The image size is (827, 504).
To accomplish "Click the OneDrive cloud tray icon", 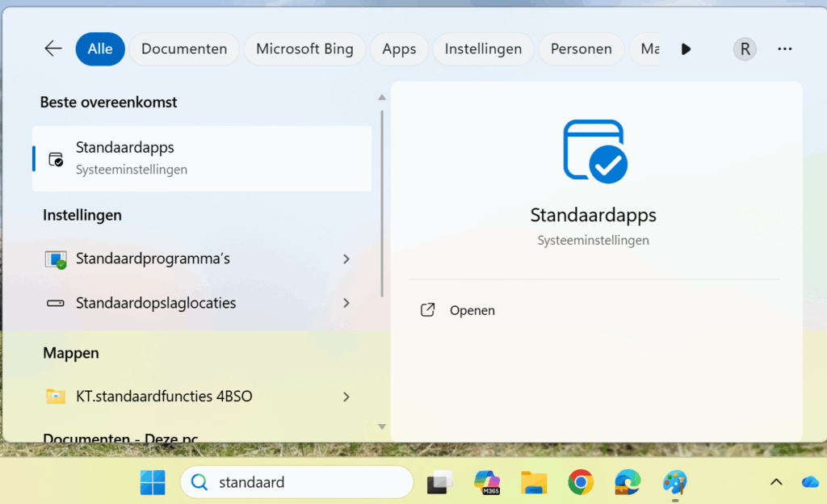I will (x=810, y=482).
